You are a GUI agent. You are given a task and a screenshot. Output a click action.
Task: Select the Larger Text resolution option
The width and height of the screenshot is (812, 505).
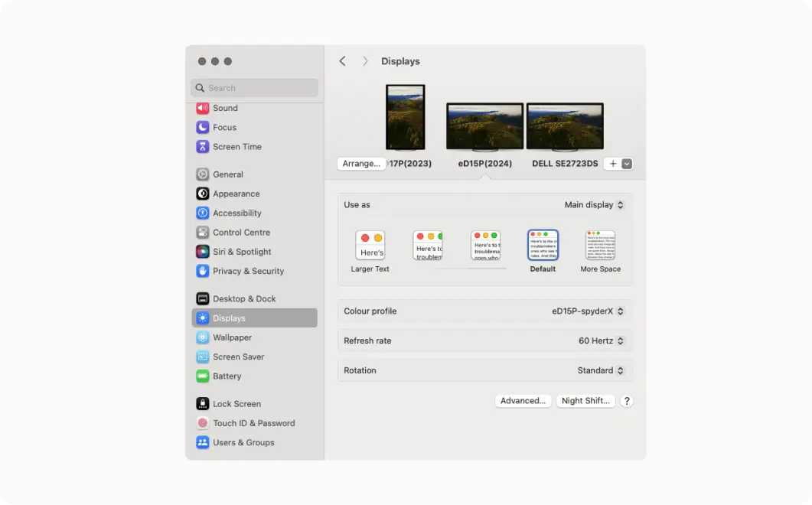click(370, 252)
